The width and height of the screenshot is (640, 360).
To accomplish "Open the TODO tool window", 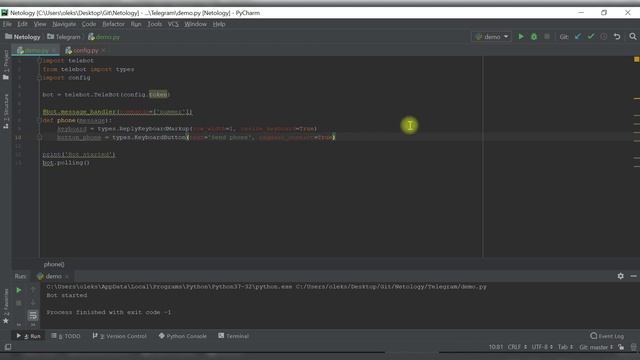I will pyautogui.click(x=66, y=336).
